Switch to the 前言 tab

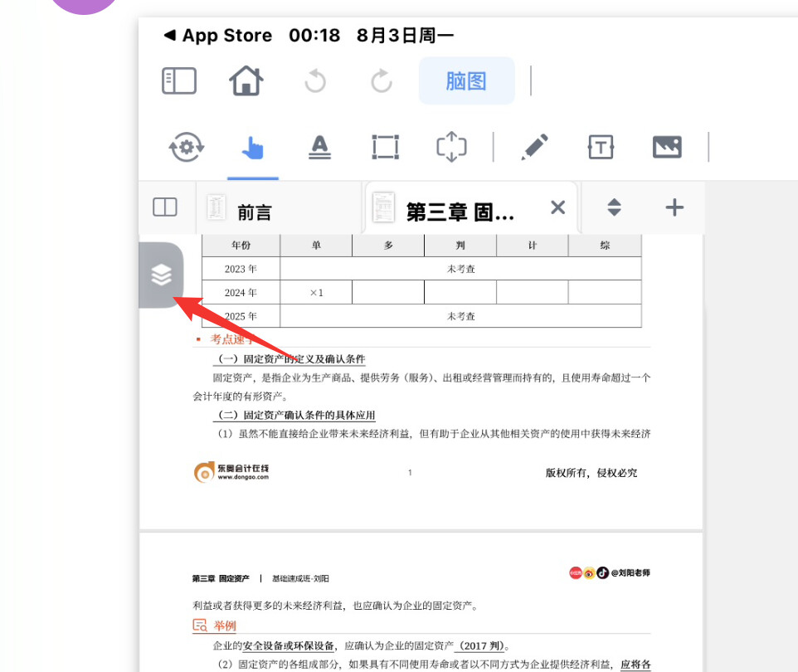point(279,208)
